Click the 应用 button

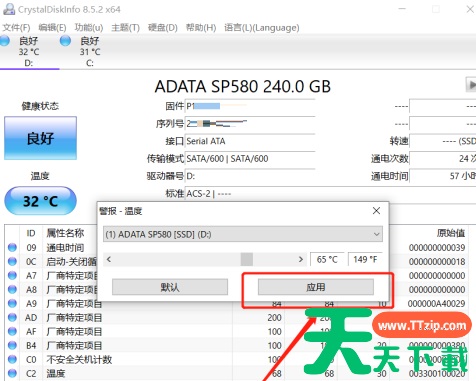(316, 287)
